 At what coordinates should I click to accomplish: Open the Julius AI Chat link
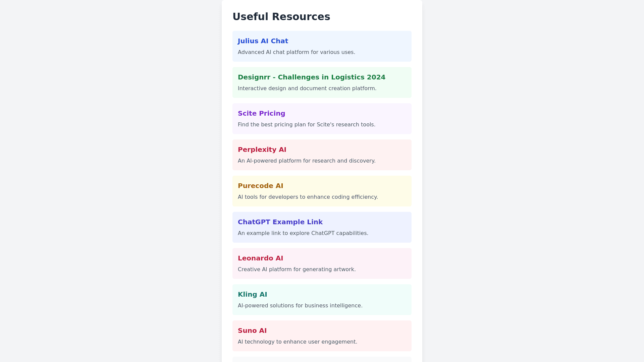(263, 41)
